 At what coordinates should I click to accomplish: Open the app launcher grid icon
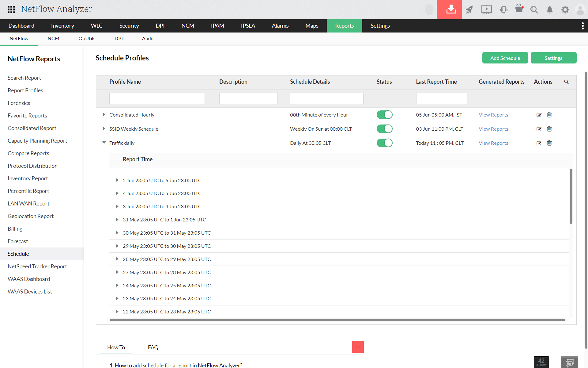pos(11,10)
